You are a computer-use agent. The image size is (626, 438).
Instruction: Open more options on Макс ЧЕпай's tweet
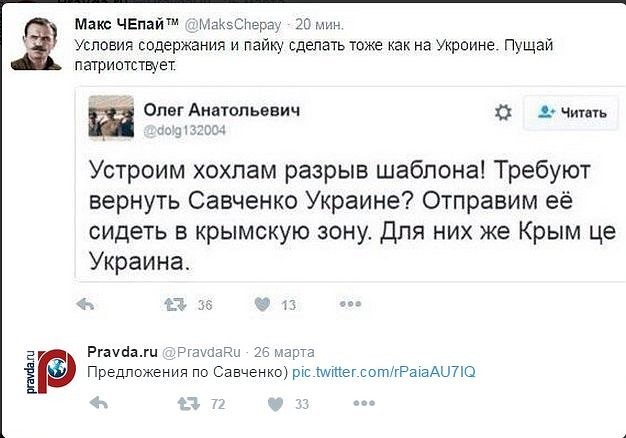pos(349,304)
